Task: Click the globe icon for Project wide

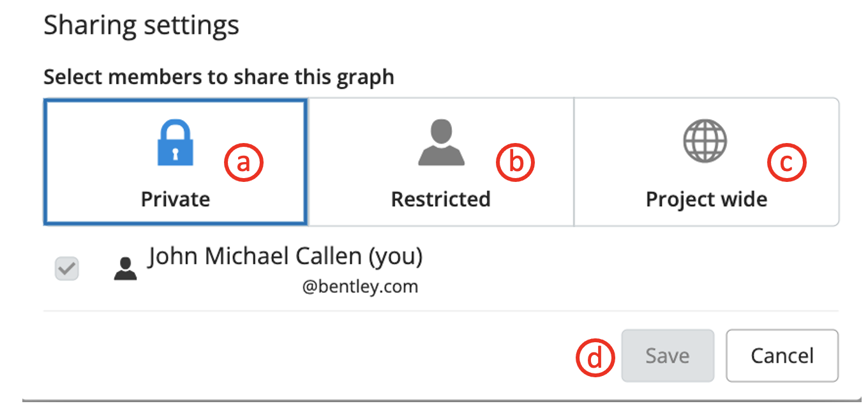Action: (705, 141)
